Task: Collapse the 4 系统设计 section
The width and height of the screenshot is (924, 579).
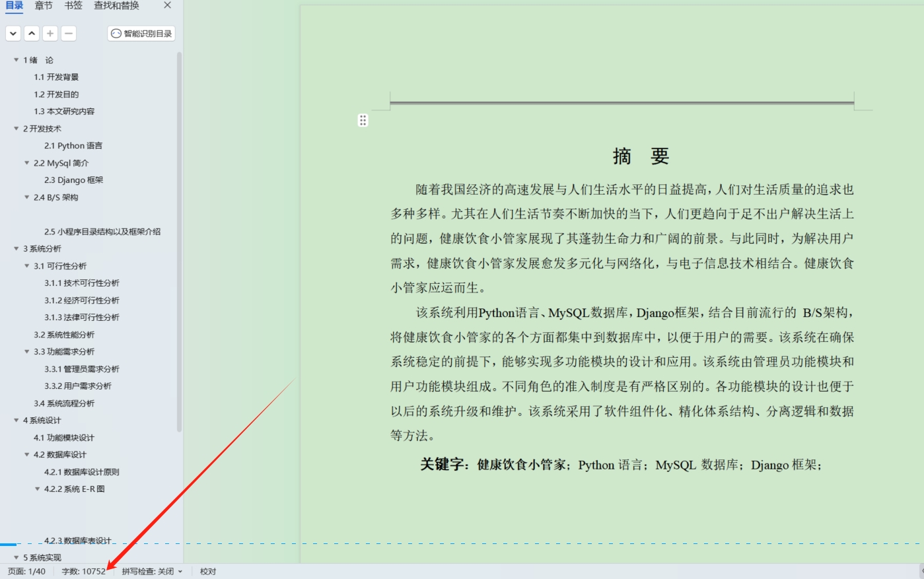Action: coord(15,420)
